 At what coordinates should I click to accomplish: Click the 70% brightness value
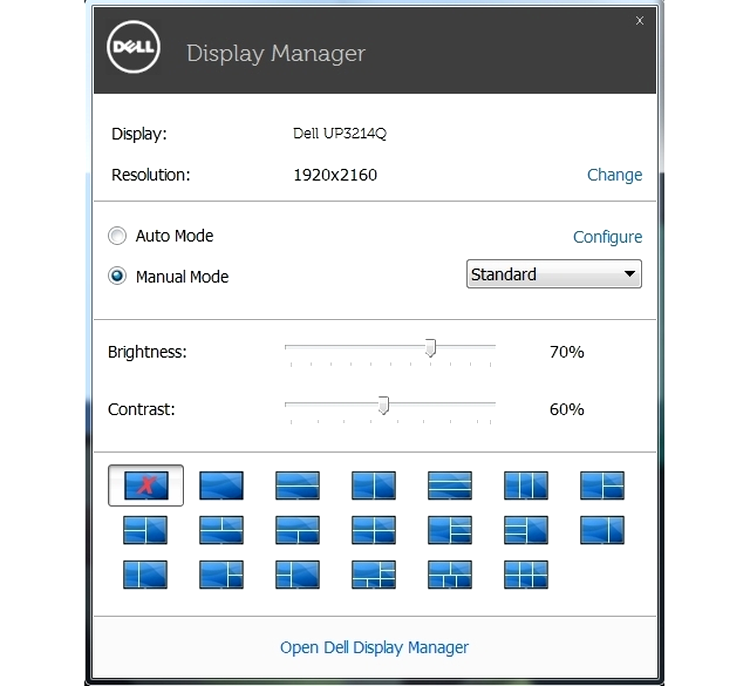pyautogui.click(x=567, y=352)
